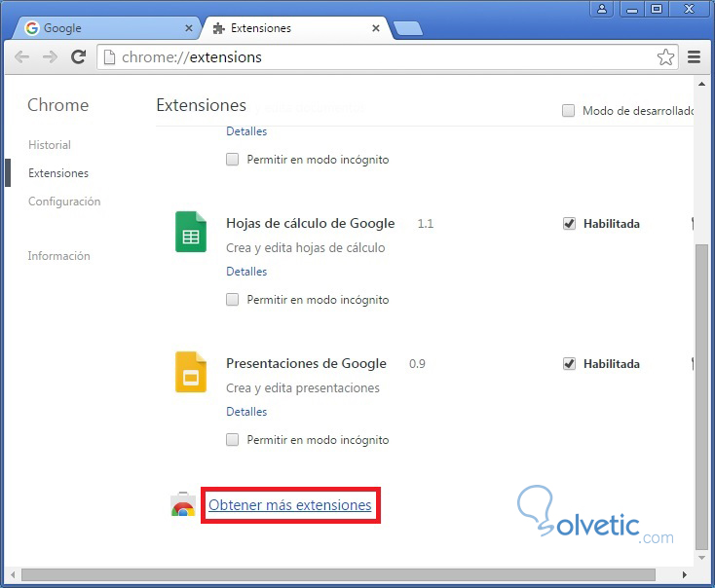Open the Chrome hamburger menu
The height and width of the screenshot is (588, 715).
(x=694, y=57)
